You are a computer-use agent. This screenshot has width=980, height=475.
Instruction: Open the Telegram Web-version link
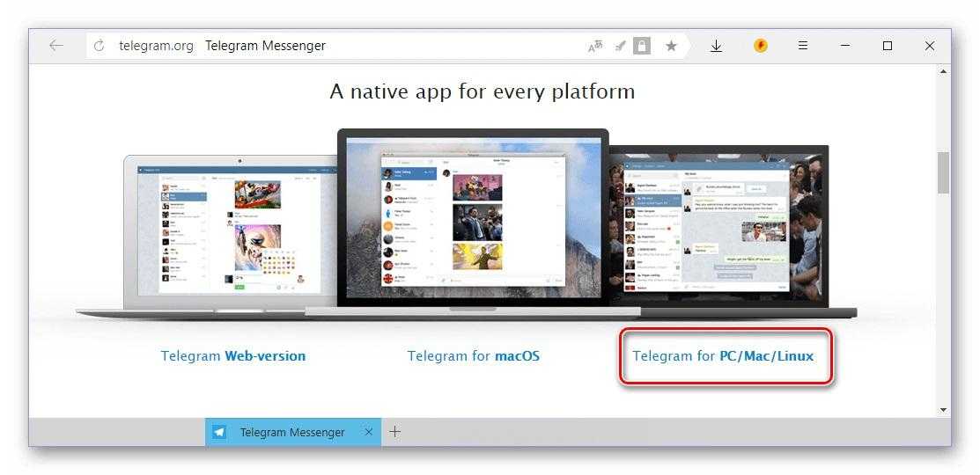tap(233, 356)
